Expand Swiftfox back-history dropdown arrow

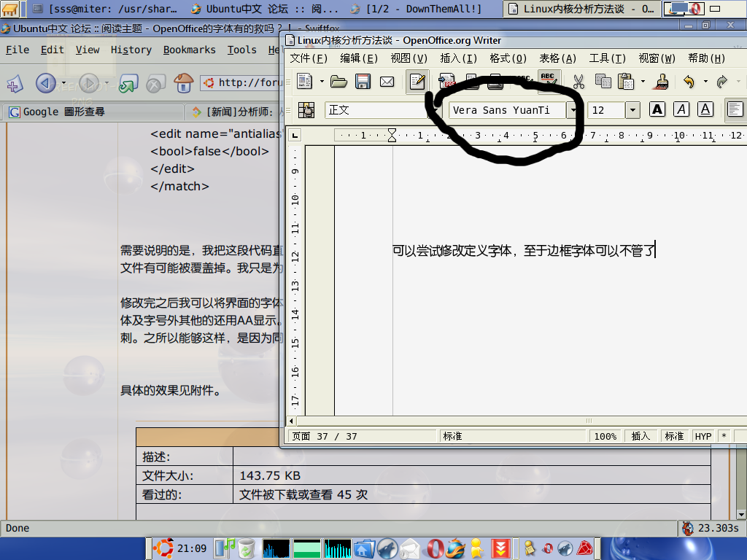click(64, 84)
